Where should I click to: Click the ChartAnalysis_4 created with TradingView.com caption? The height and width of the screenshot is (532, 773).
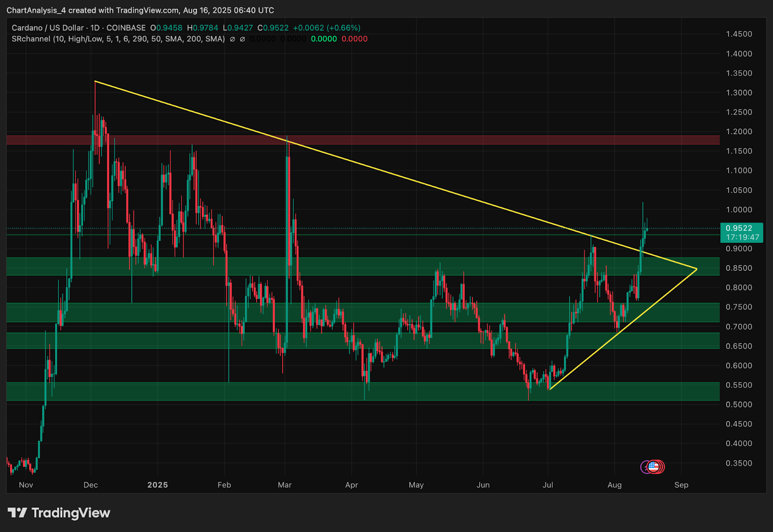pos(140,10)
